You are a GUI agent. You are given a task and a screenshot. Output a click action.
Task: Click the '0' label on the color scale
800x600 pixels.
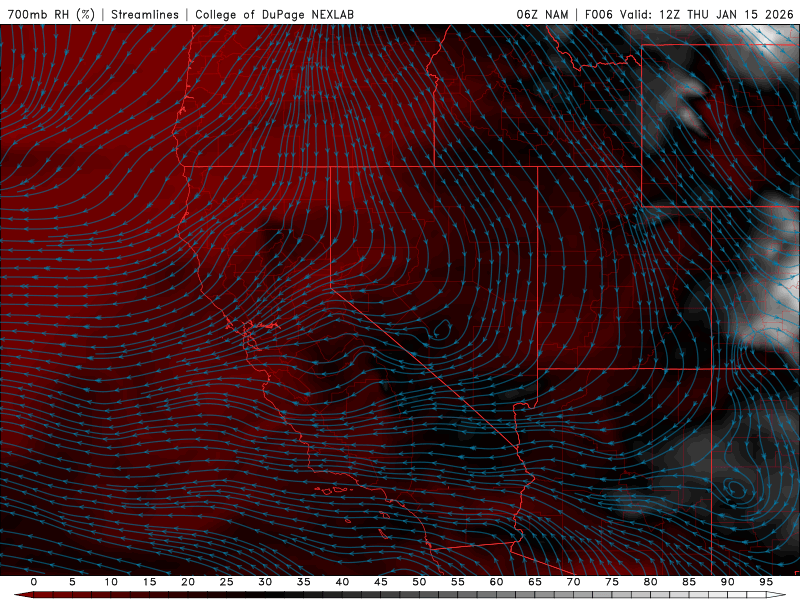coord(34,582)
